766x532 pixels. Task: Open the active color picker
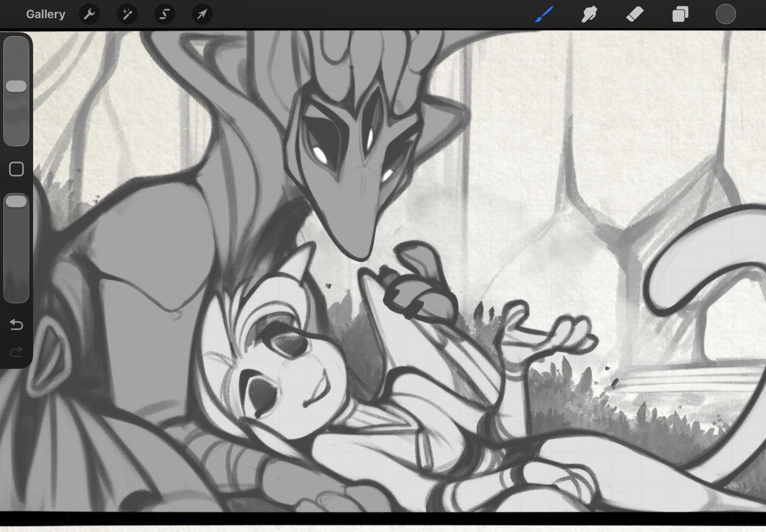point(726,14)
